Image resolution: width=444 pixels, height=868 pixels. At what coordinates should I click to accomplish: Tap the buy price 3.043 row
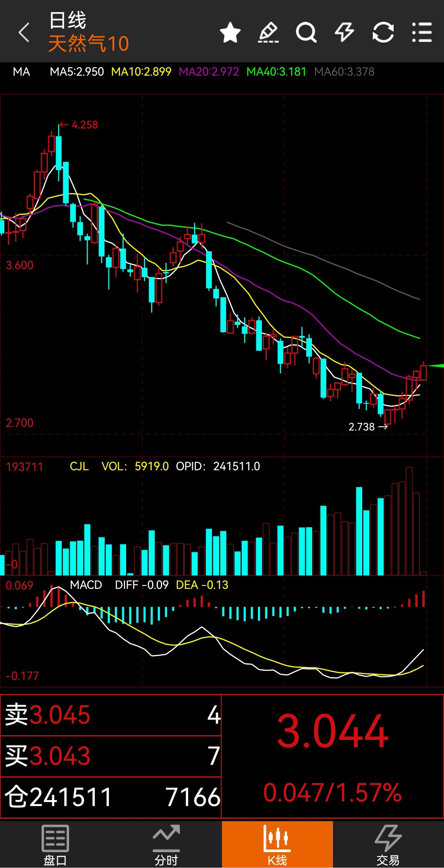tap(111, 756)
